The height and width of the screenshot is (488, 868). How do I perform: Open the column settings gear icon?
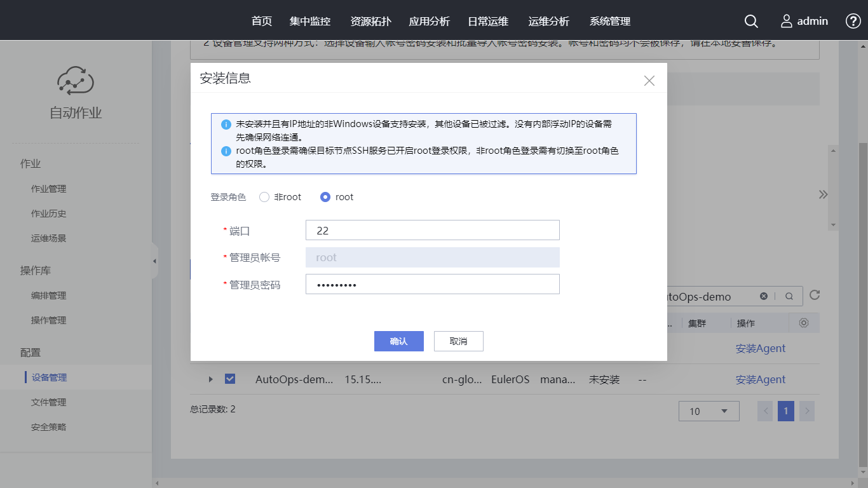click(x=804, y=323)
